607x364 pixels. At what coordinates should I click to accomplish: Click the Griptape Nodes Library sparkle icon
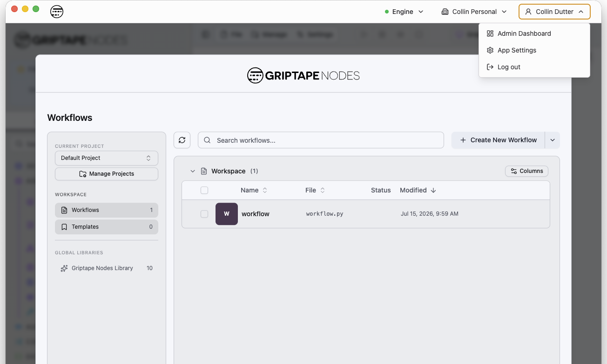point(64,268)
